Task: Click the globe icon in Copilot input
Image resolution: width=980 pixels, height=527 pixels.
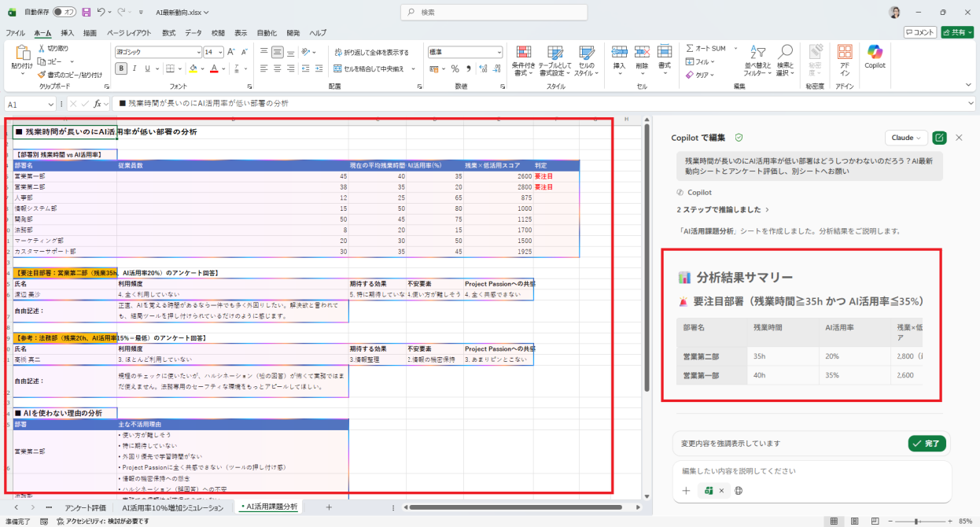Action: (x=739, y=490)
